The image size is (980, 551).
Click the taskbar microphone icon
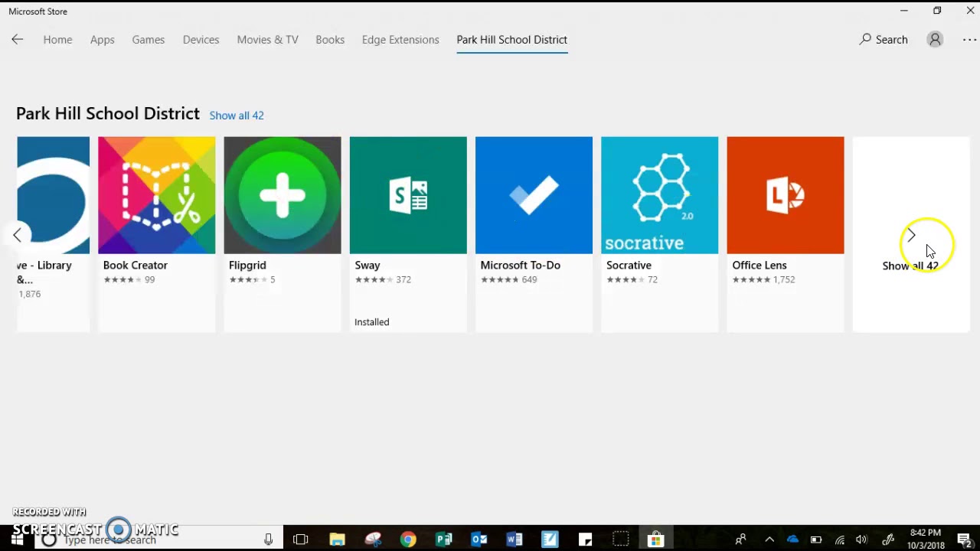pos(268,540)
